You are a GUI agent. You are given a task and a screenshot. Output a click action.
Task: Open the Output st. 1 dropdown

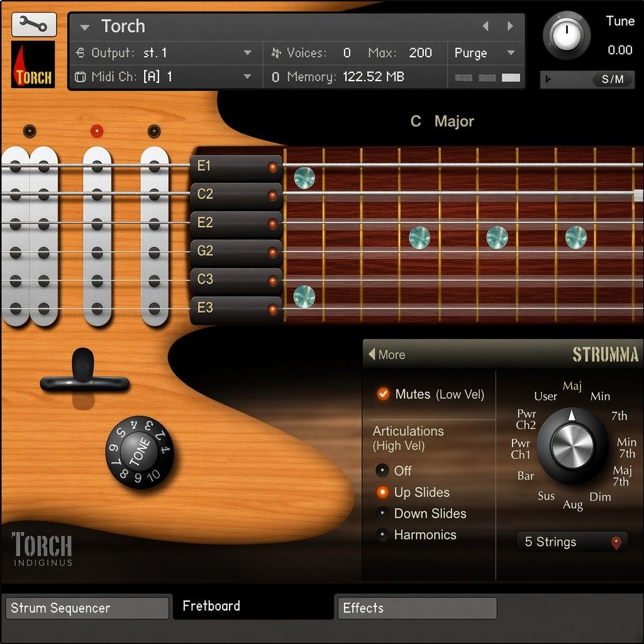(x=247, y=53)
